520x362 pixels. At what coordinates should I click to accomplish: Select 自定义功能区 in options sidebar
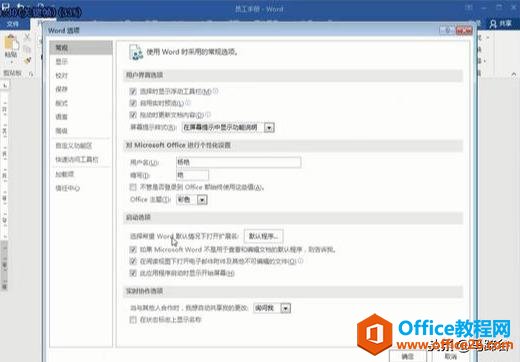(x=81, y=146)
